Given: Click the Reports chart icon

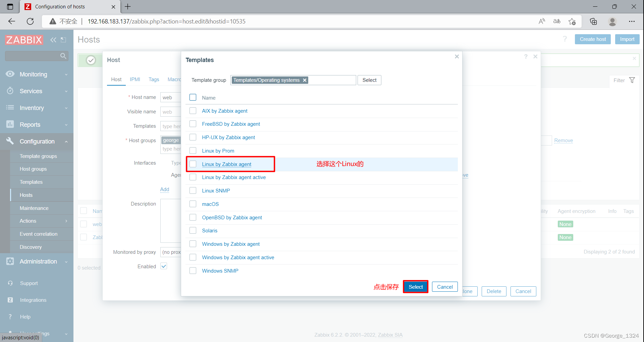Looking at the screenshot, I should [10, 124].
